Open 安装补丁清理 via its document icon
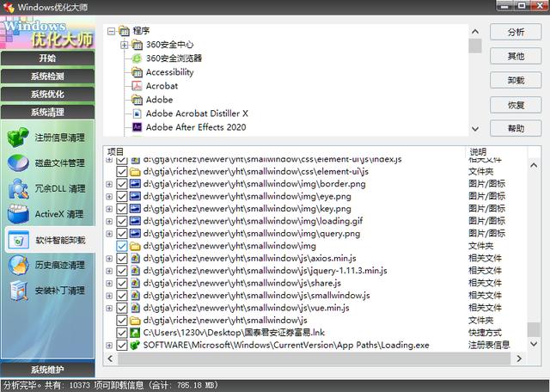This screenshot has width=550, height=392. coord(18,291)
